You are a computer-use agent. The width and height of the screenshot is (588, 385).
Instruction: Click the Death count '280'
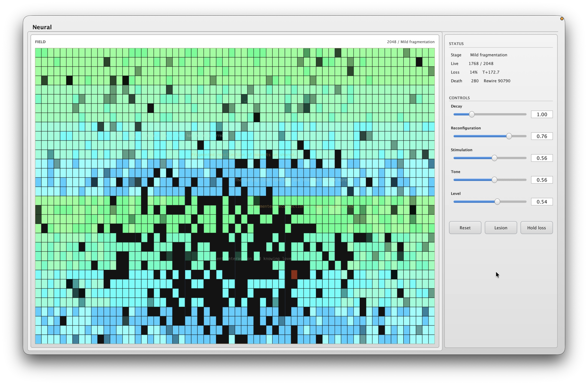click(x=475, y=81)
